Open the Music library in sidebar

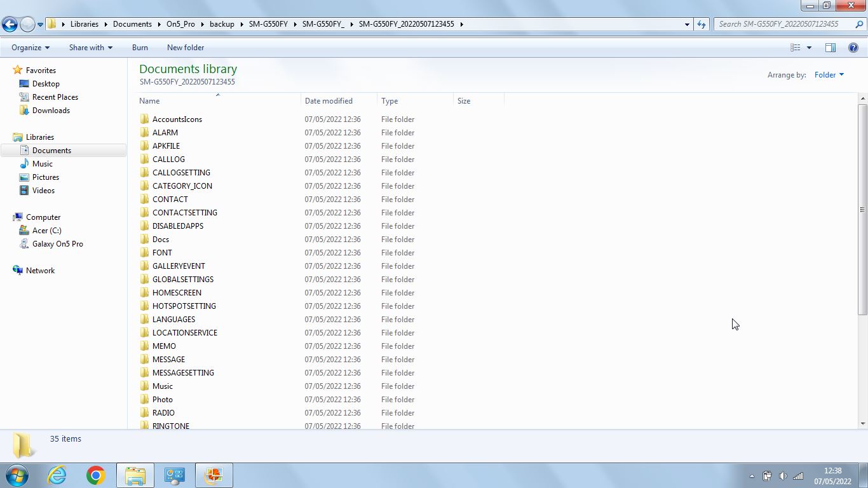click(43, 164)
